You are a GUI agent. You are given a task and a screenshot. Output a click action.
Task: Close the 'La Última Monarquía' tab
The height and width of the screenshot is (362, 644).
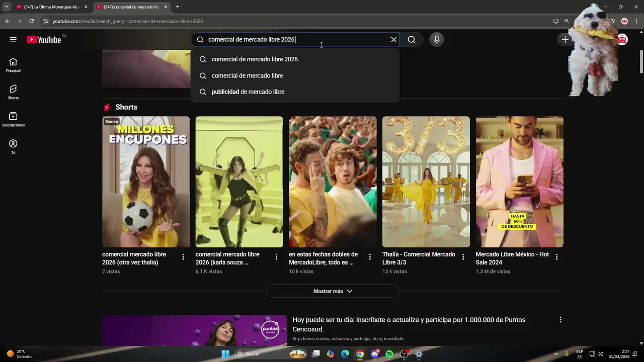click(86, 7)
